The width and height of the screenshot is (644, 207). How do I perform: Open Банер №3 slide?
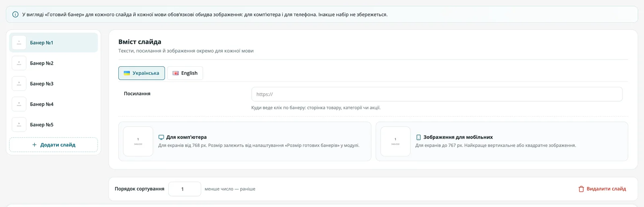click(x=54, y=84)
